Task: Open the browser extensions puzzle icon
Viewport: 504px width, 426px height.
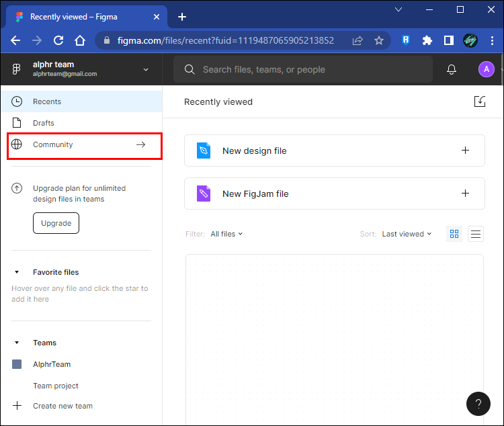Action: pyautogui.click(x=427, y=40)
